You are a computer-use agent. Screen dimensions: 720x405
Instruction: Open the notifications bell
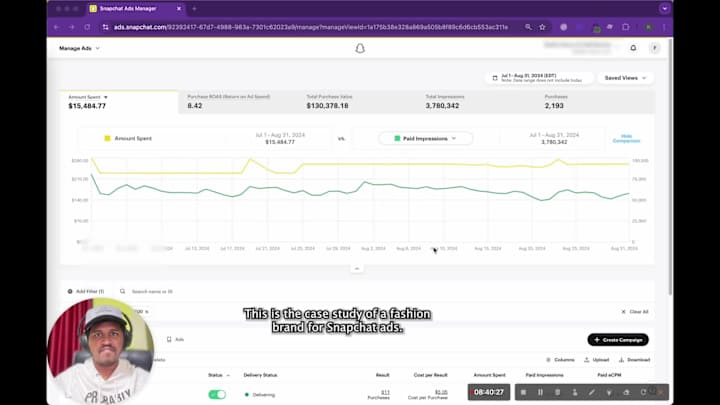coord(633,48)
